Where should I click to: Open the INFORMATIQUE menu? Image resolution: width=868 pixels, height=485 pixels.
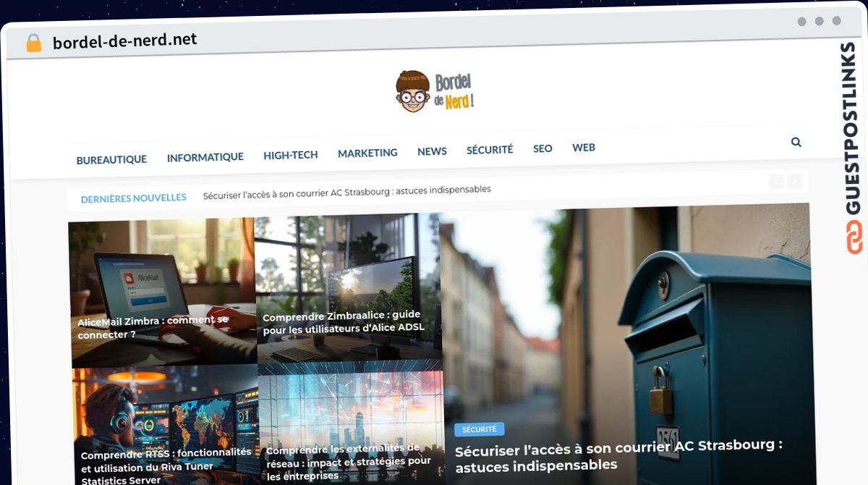205,157
